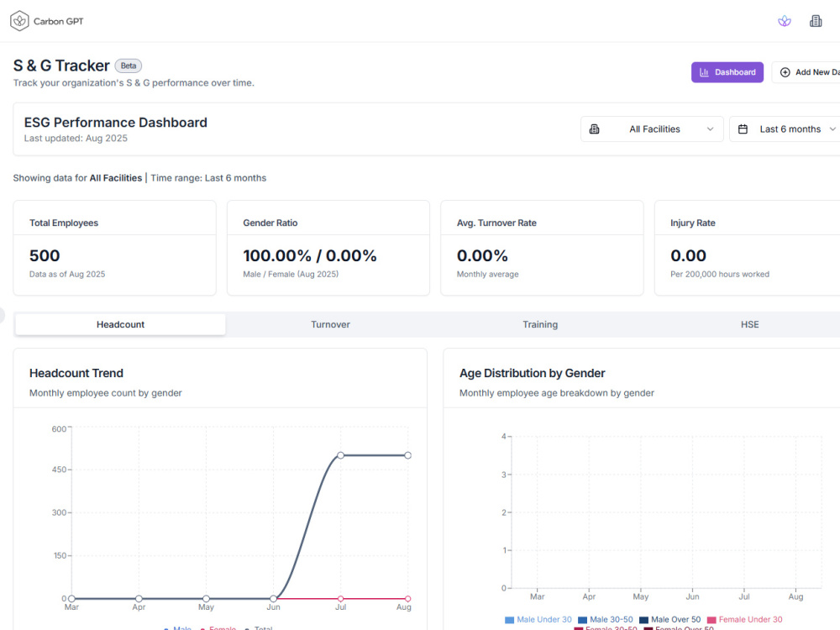The height and width of the screenshot is (630, 840).
Task: Open the building icon in top bar
Action: click(816, 21)
